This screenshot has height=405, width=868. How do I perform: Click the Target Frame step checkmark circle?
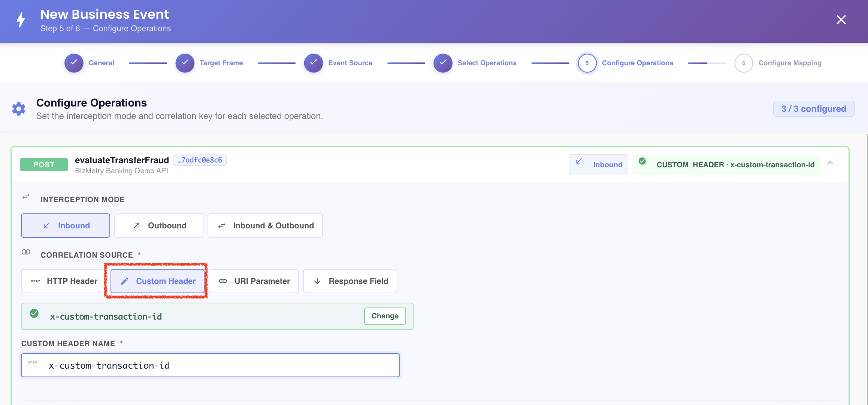pos(185,63)
